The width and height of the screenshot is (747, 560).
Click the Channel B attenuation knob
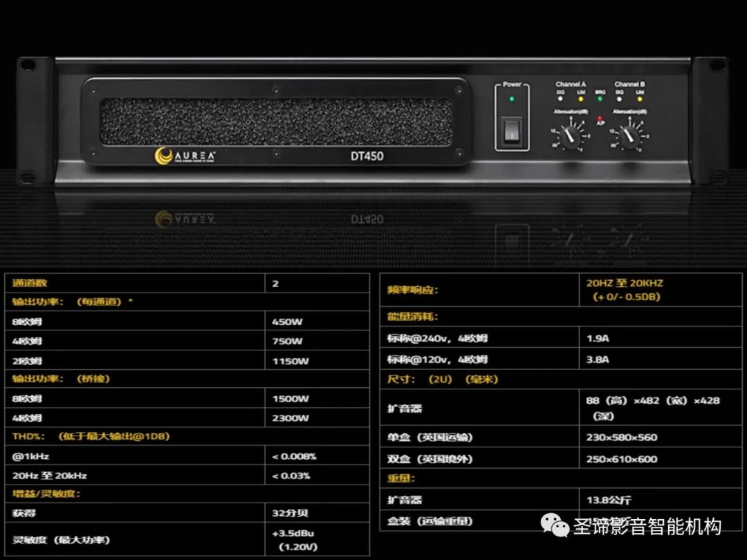[629, 137]
